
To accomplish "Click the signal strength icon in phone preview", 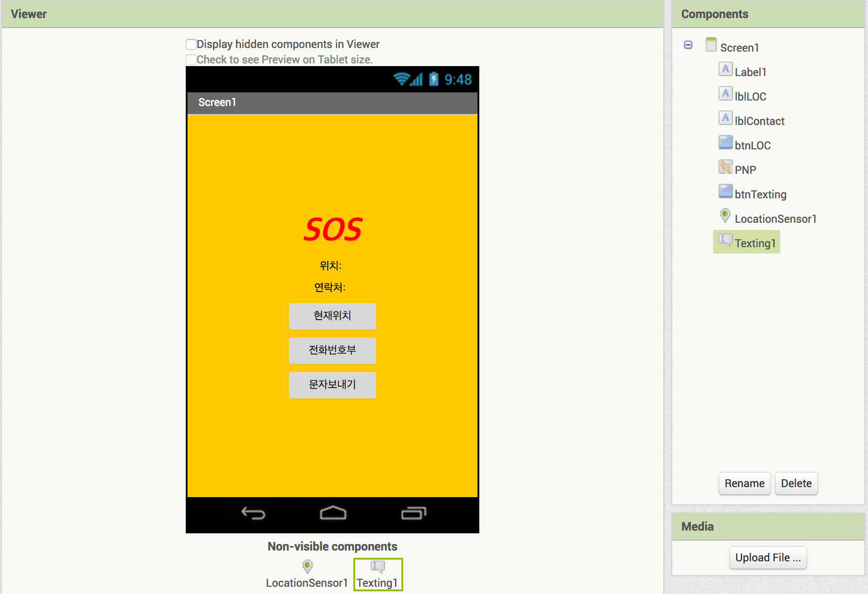I will click(417, 79).
